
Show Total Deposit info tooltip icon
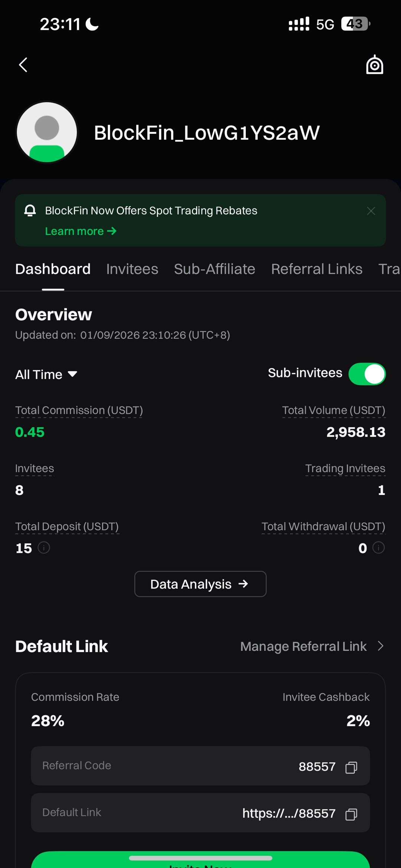coord(44,548)
